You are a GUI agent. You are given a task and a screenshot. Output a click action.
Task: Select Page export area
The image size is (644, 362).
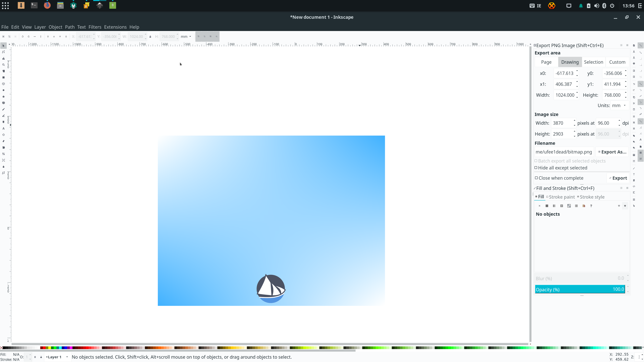pyautogui.click(x=546, y=62)
